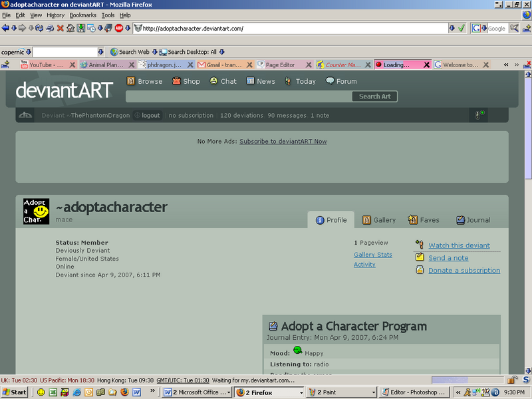Click the deviantART search input field
Viewport: 532px width, 399px height.
coord(239,96)
